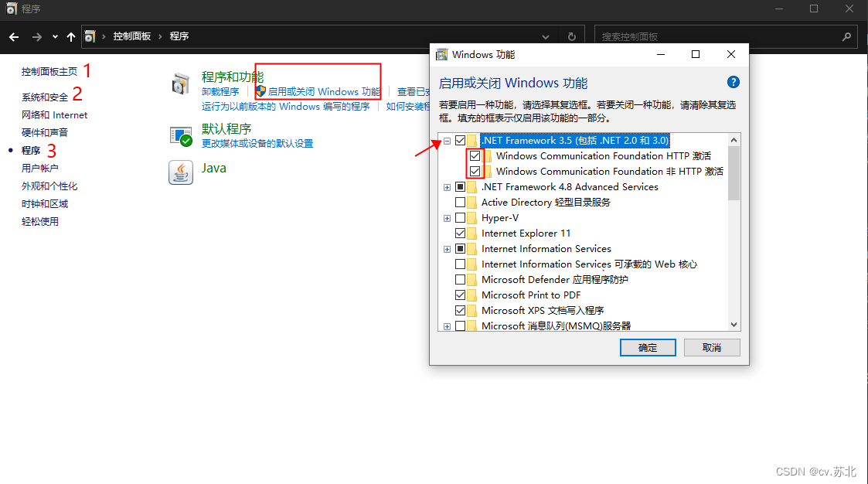Open 用户帐户 category
Screen dimensions: 868x484
point(40,168)
